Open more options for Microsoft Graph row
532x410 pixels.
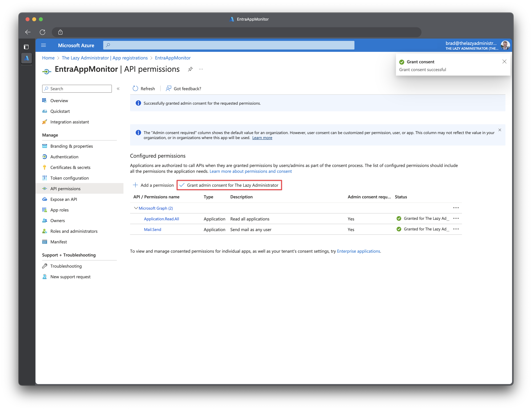click(x=456, y=208)
